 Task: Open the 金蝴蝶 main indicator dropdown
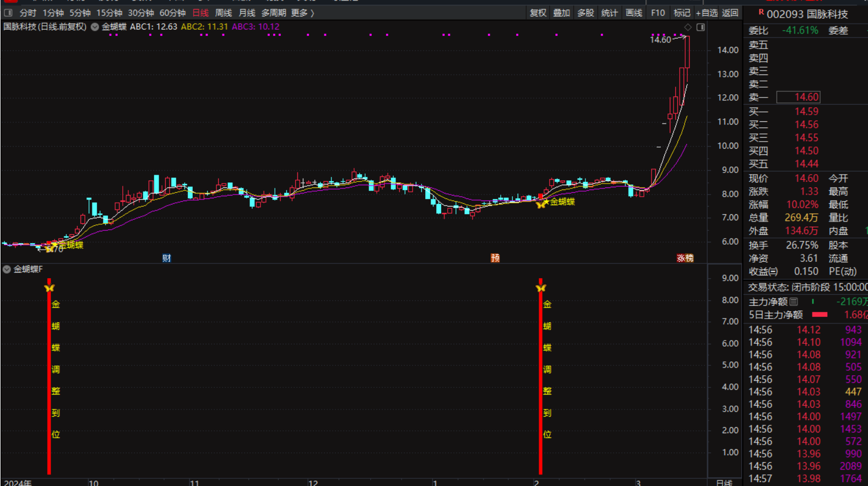[95, 27]
